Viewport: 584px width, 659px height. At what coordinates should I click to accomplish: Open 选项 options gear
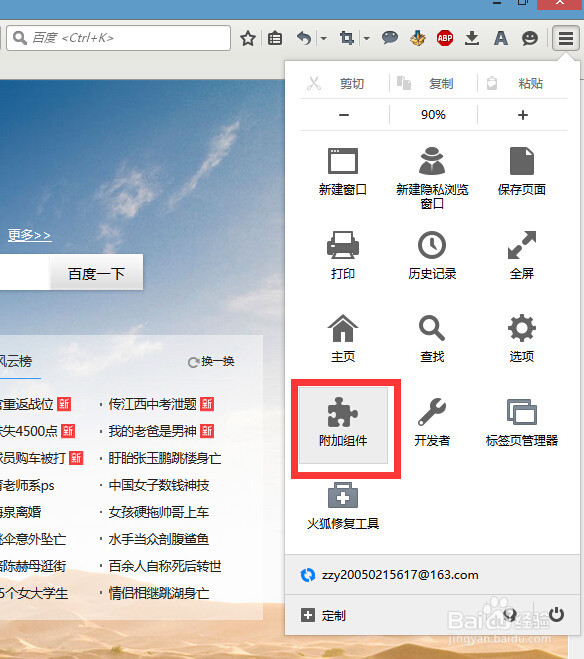click(522, 338)
